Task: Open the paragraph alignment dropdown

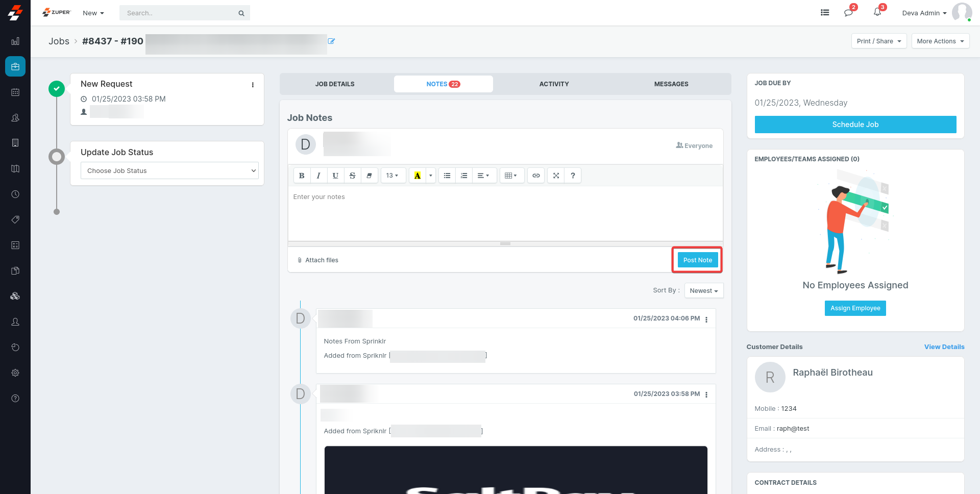Action: 483,176
